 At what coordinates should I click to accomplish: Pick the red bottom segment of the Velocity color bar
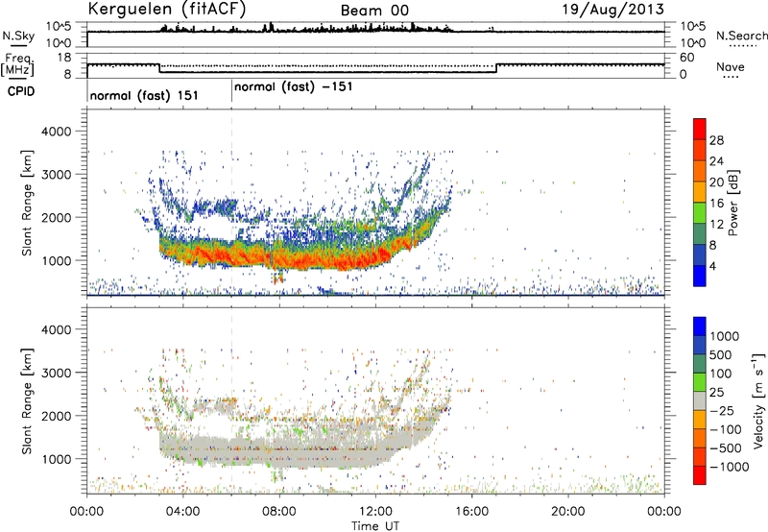pyautogui.click(x=700, y=475)
